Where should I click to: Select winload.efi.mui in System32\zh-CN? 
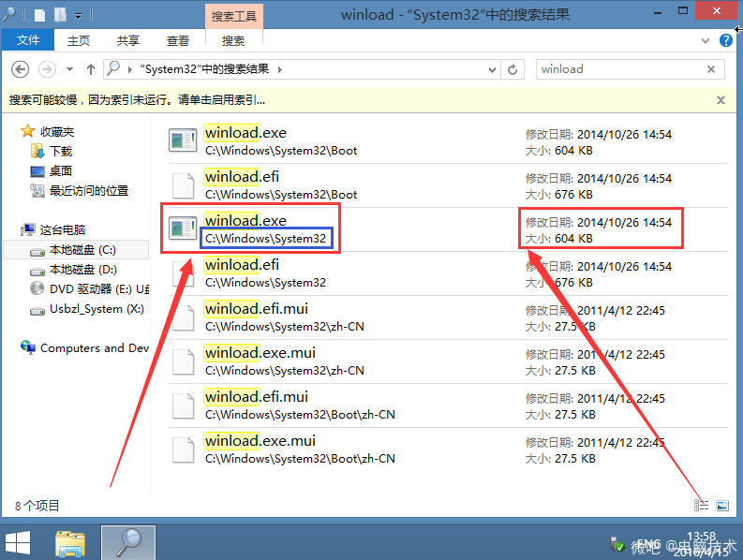coord(448,317)
